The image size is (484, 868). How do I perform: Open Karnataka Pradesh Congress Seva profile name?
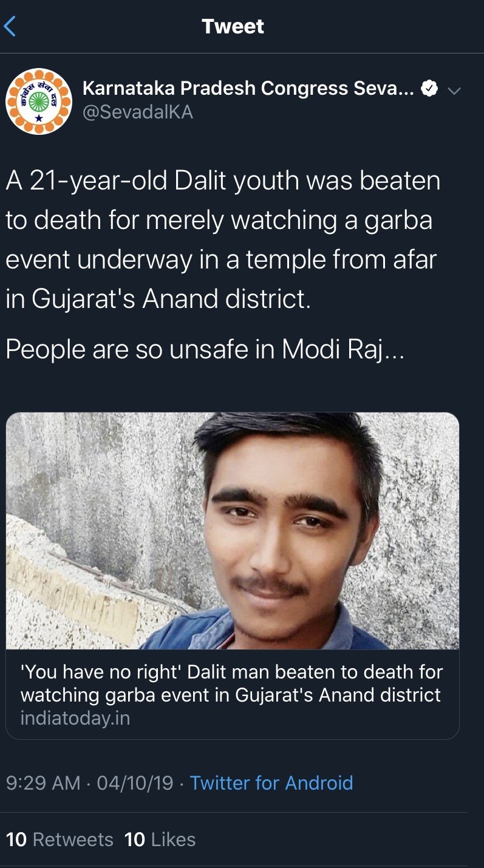click(248, 89)
